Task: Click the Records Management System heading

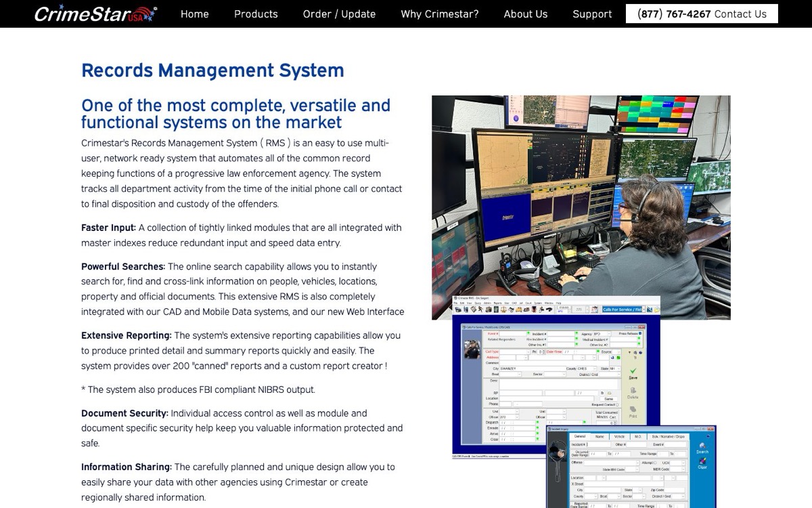Action: click(212, 70)
